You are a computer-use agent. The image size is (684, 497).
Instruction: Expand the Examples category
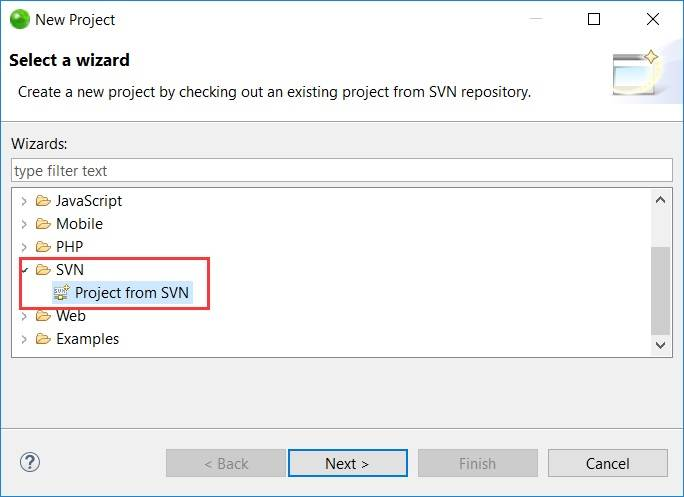point(25,339)
